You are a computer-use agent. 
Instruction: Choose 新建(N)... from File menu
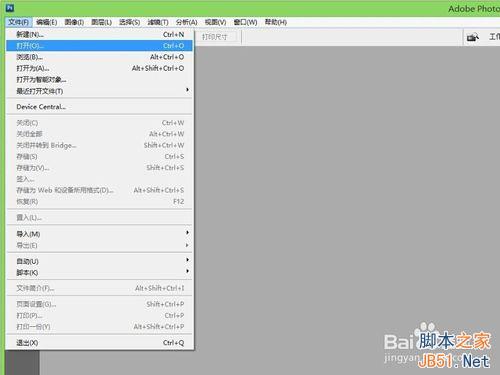click(x=99, y=34)
